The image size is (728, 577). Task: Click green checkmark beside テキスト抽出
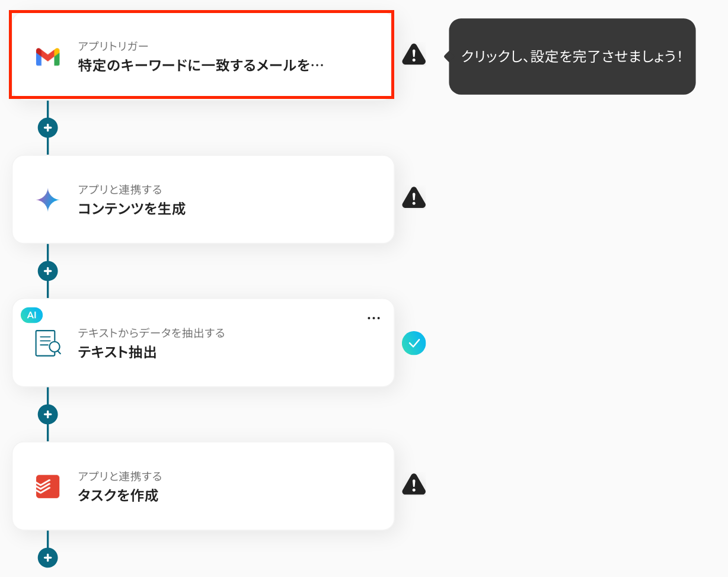click(414, 343)
